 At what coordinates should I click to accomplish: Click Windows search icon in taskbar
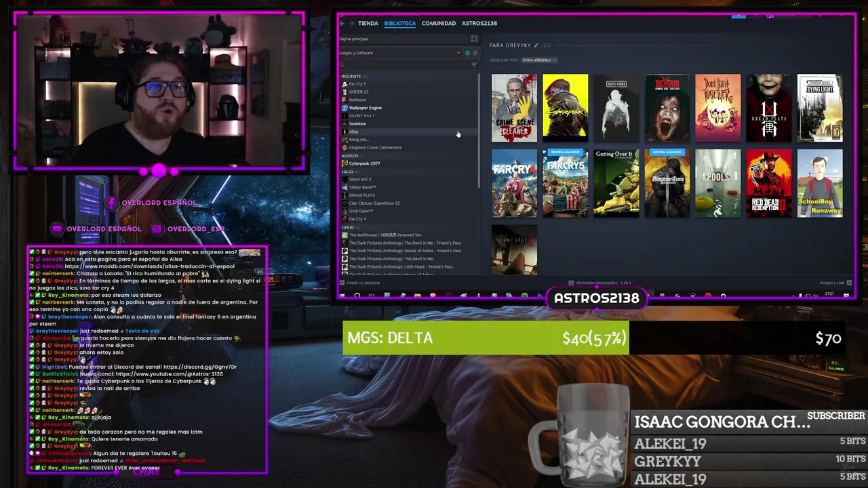point(357,296)
